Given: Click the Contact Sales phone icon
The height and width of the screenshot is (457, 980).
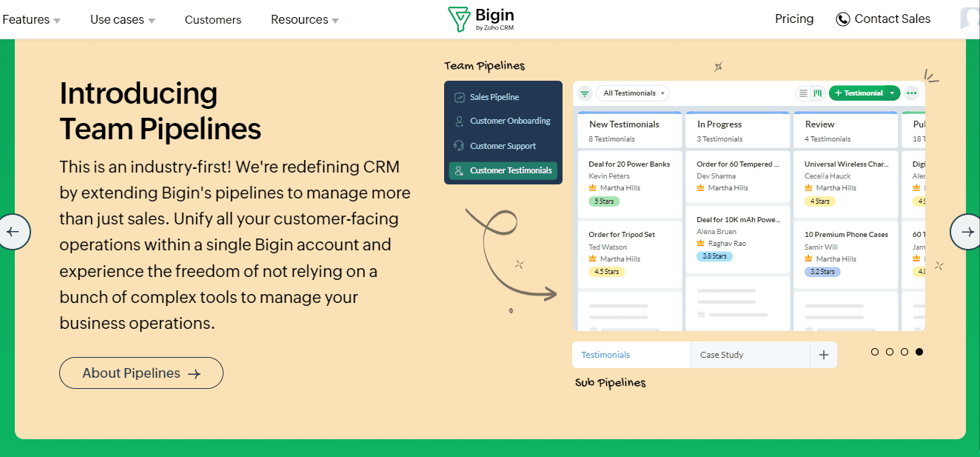Looking at the screenshot, I should click(842, 19).
